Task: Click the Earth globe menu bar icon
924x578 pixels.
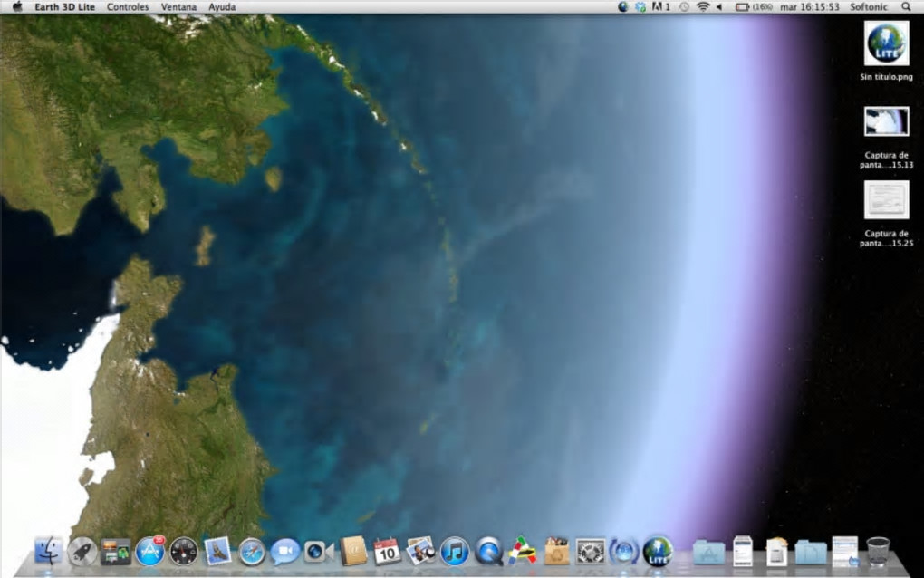Action: pos(623,7)
